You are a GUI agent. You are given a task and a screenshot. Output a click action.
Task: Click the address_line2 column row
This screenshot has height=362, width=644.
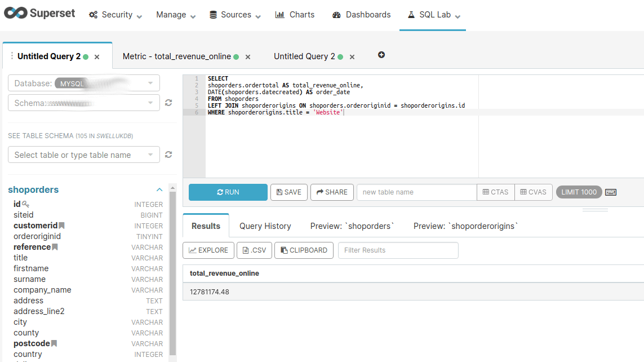(x=88, y=311)
